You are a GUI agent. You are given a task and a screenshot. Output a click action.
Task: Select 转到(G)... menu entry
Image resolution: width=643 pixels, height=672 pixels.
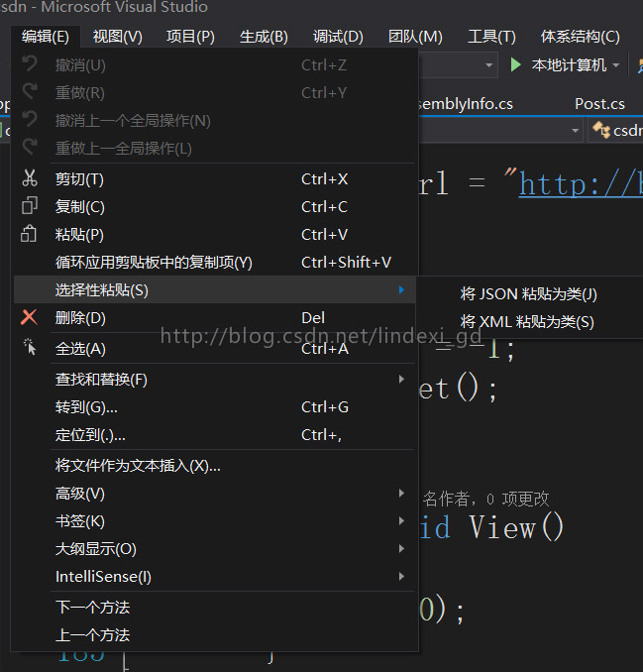(x=215, y=406)
